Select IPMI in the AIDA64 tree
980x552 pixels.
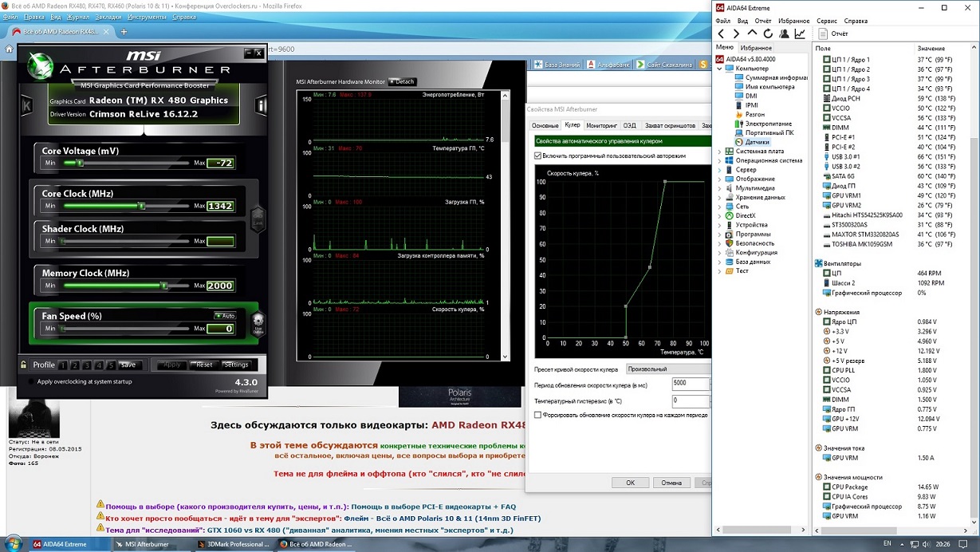pyautogui.click(x=746, y=105)
